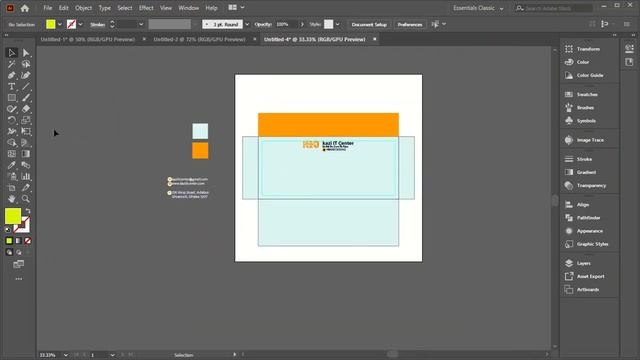Reset to default fill and stroke
Viewport: 640px width, 360px height.
(x=8, y=230)
